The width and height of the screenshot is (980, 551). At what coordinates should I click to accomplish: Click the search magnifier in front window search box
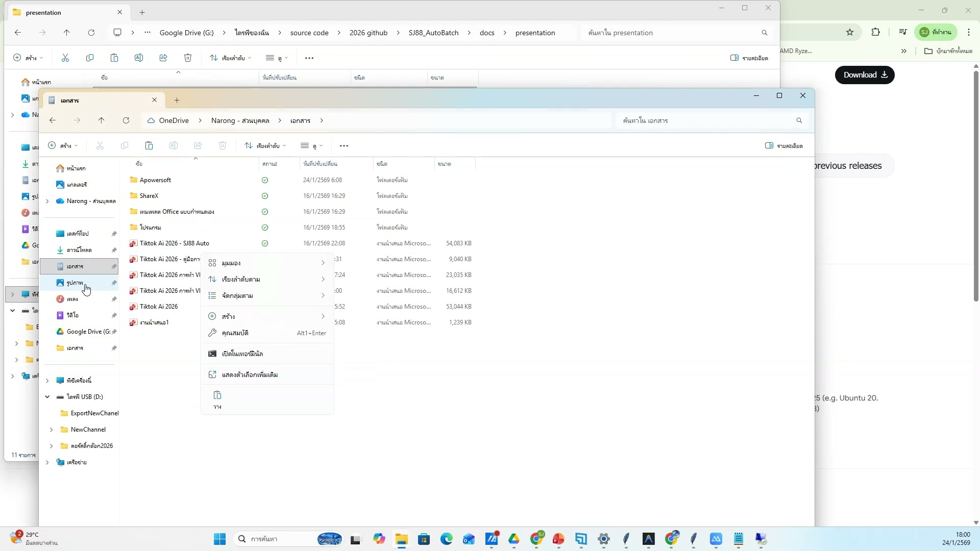coord(799,121)
